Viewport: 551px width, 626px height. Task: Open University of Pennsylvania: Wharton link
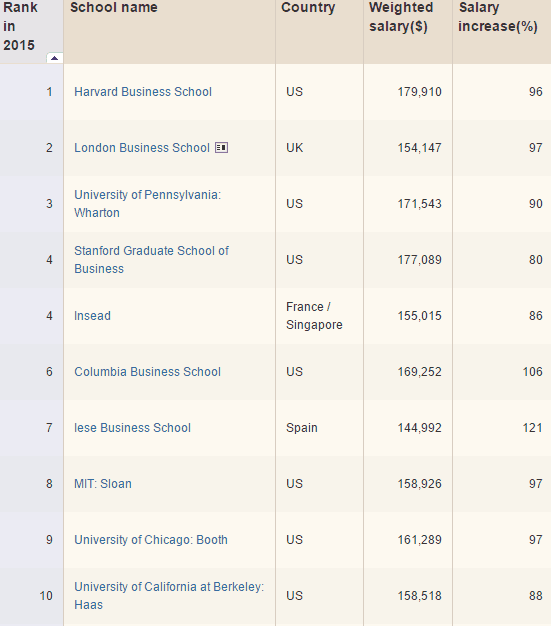click(x=147, y=204)
